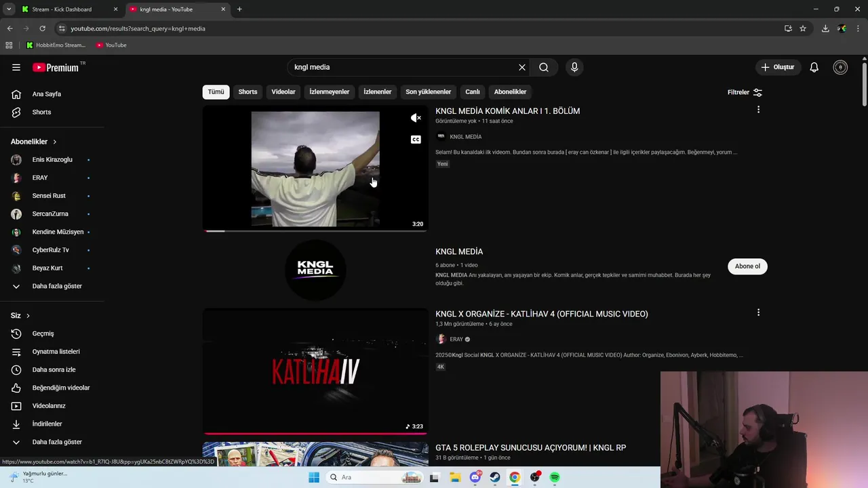Expand Abonelikler section chevron
The image size is (868, 488).
(54, 142)
